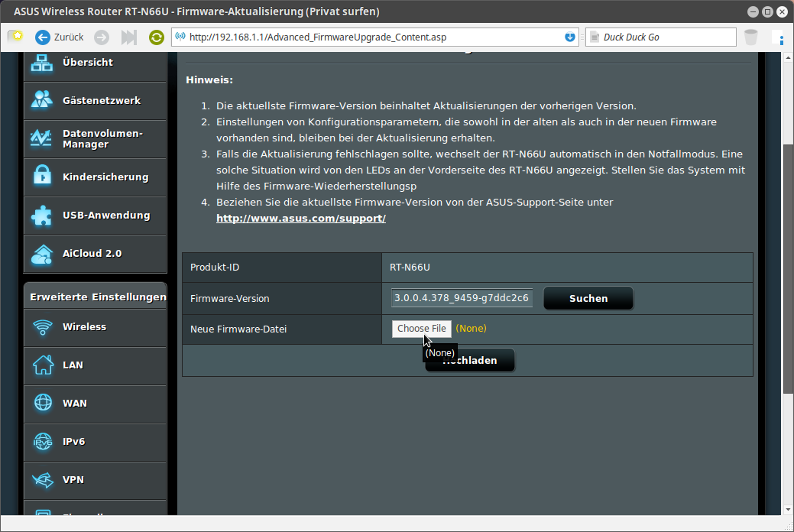Click the WAN globe icon
The image size is (794, 532).
(43, 403)
